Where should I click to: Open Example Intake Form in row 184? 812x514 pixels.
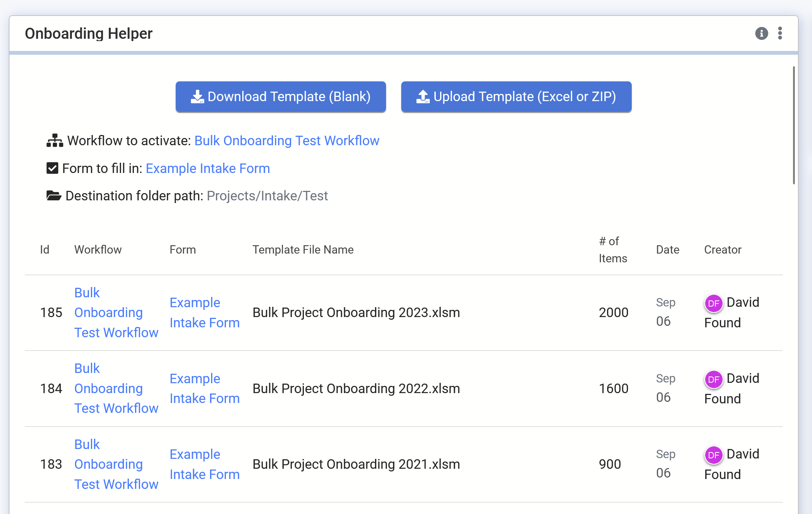pyautogui.click(x=205, y=389)
